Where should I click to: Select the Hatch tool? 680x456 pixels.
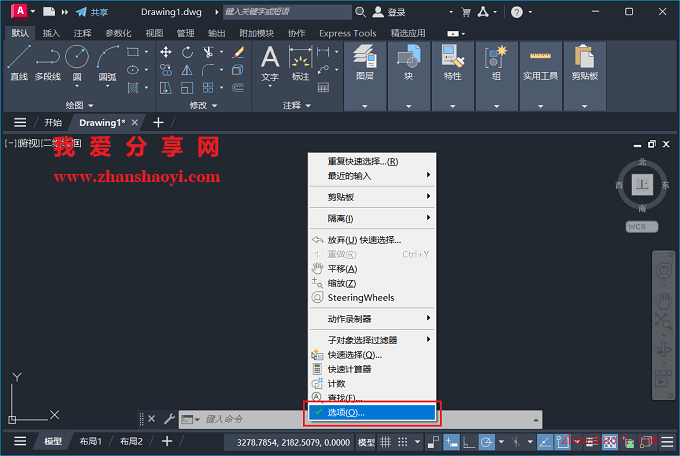[133, 88]
